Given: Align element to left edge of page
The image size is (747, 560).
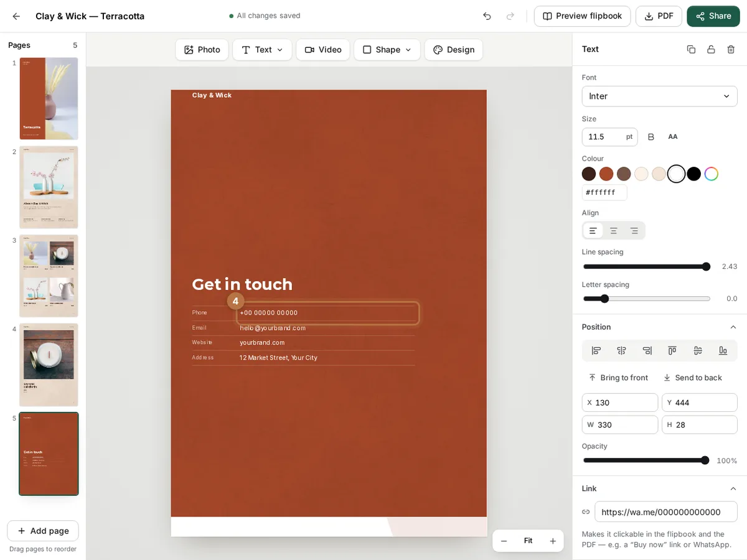Looking at the screenshot, I should pos(596,350).
